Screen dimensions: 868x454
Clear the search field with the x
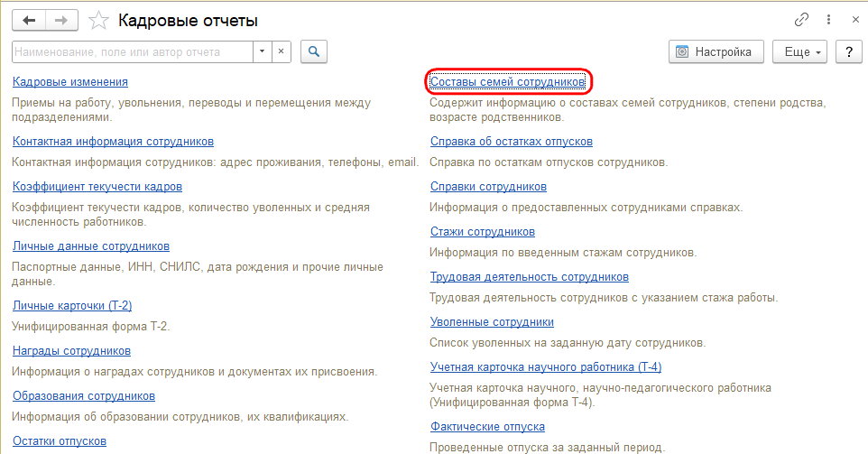tap(282, 51)
